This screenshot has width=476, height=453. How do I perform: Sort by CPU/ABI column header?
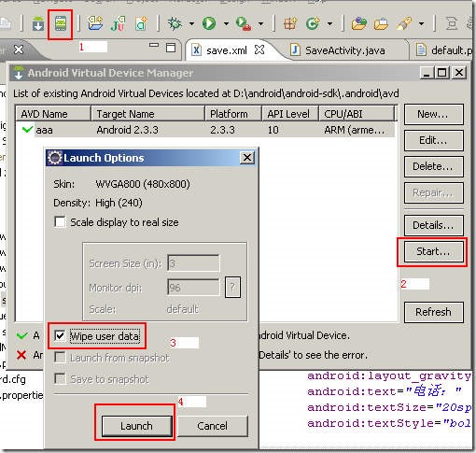(357, 114)
